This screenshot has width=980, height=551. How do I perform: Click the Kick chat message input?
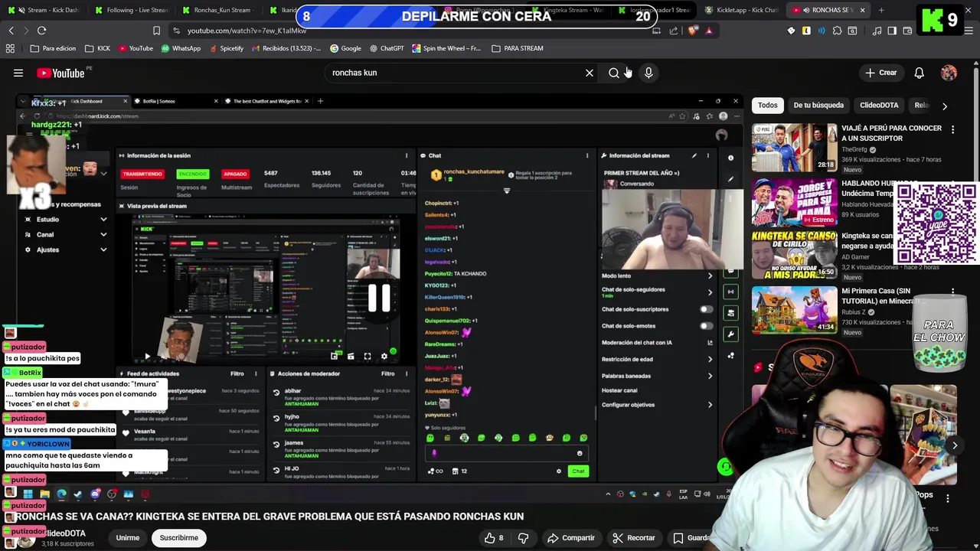pyautogui.click(x=505, y=453)
